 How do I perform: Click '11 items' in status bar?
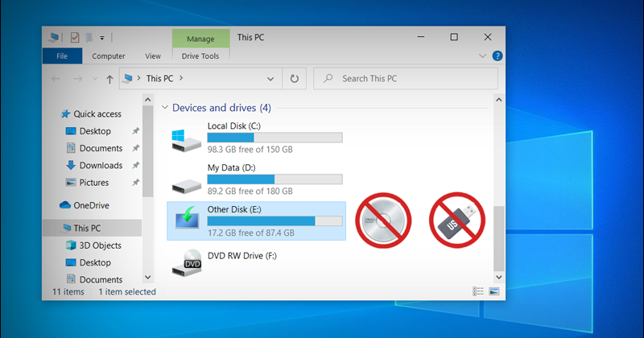(68, 291)
